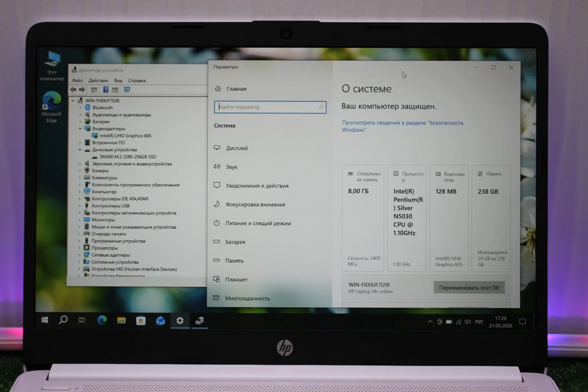Click the Back arrow in Device Manager toolbar
The width and height of the screenshot is (588, 392).
(73, 90)
